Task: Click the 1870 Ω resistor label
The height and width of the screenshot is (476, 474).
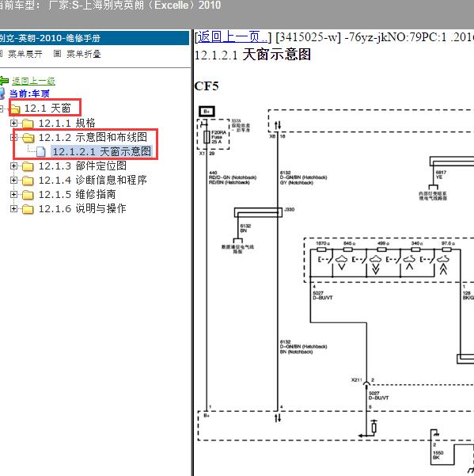Action: pyautogui.click(x=322, y=243)
